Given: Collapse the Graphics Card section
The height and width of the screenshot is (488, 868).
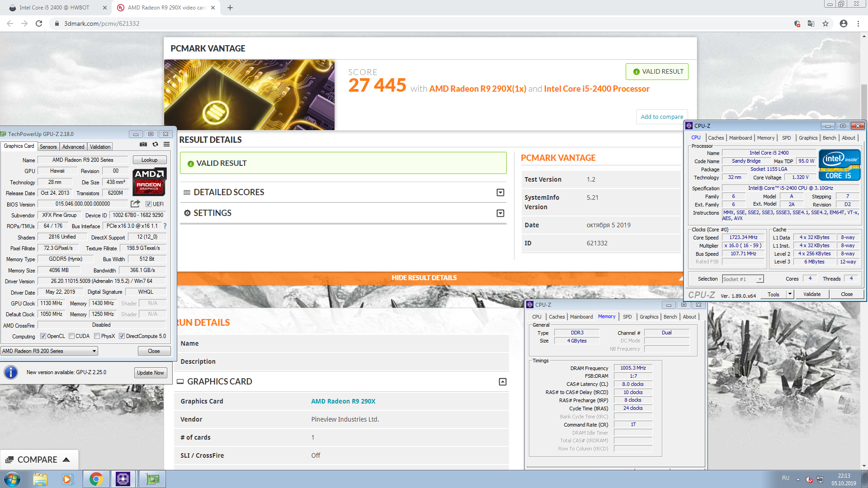Looking at the screenshot, I should (x=502, y=382).
